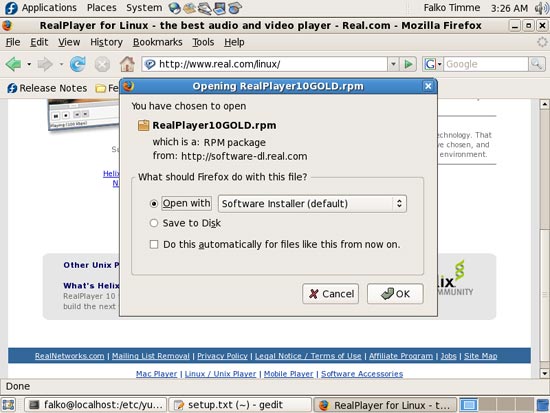The width and height of the screenshot is (550, 413).
Task: Click the Site Map footer link
Action: point(481,356)
